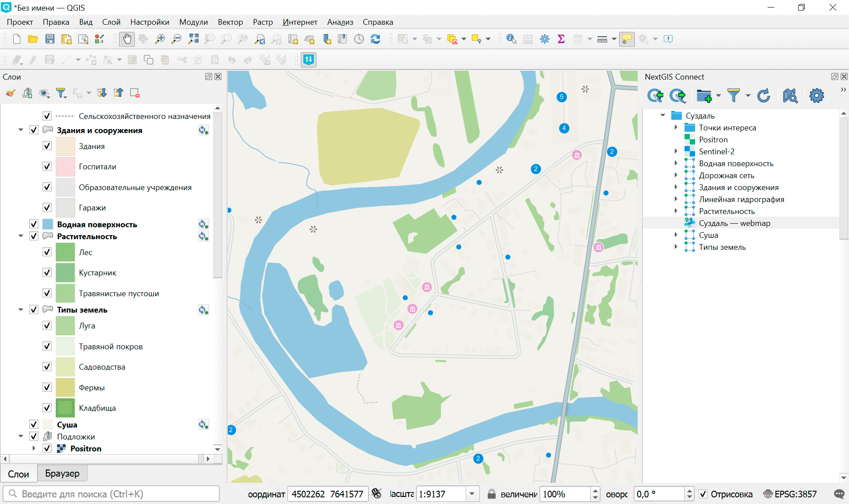This screenshot has height=504, width=849.
Task: Click the Фермы layer color swatch
Action: coord(65,388)
